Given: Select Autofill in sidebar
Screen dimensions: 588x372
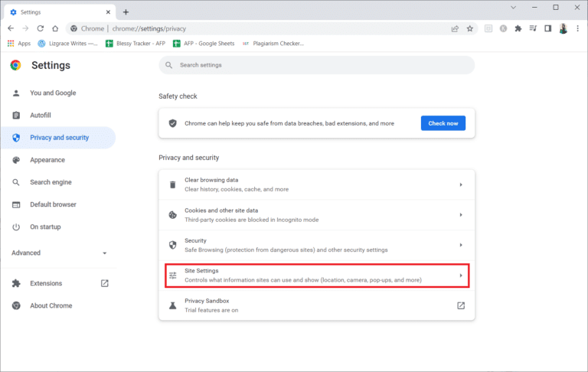Looking at the screenshot, I should tap(58, 115).
